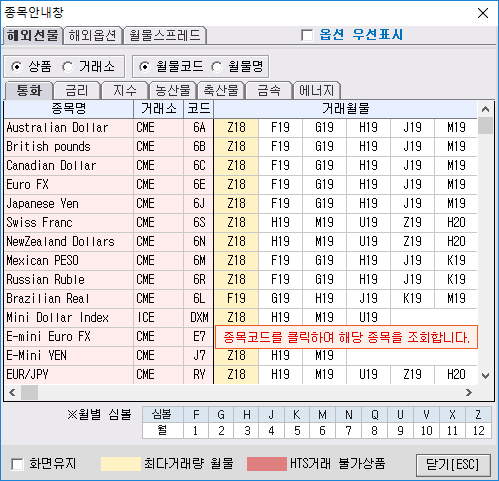Select U19 for NewZealand Dollars
The height and width of the screenshot is (481, 499).
point(368,242)
